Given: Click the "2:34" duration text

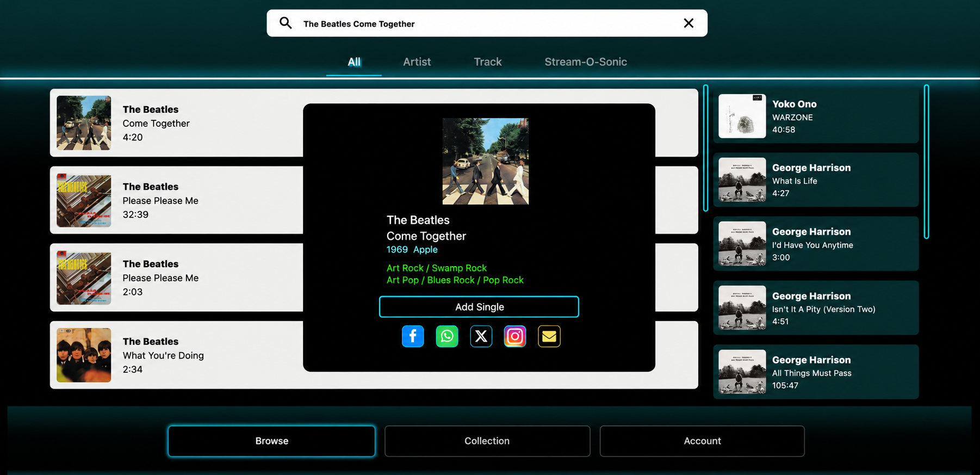Looking at the screenshot, I should [x=133, y=369].
